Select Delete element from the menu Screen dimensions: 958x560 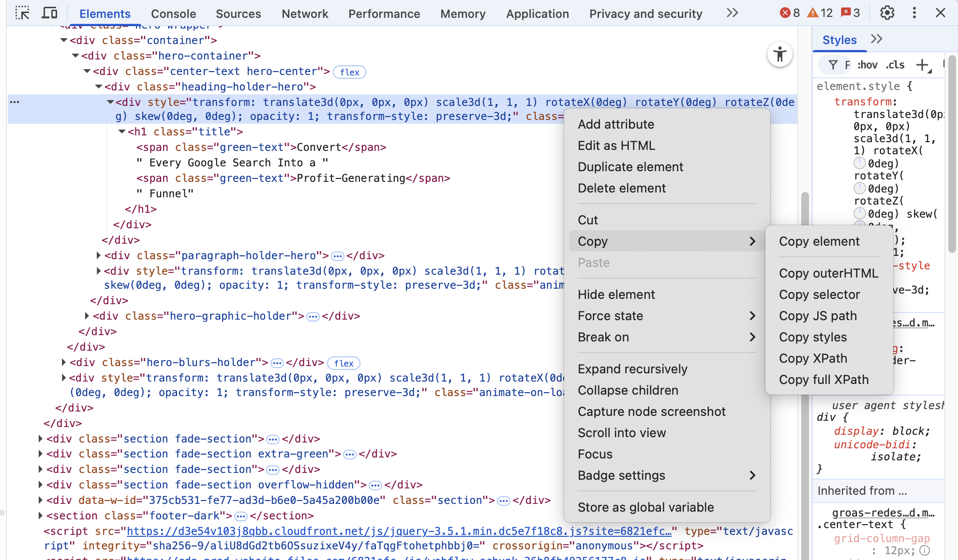[x=667, y=188]
